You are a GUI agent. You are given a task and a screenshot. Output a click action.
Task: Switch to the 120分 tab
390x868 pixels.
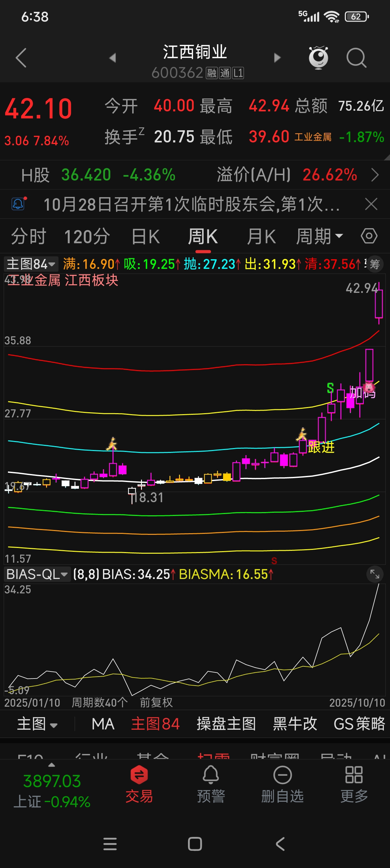87,236
